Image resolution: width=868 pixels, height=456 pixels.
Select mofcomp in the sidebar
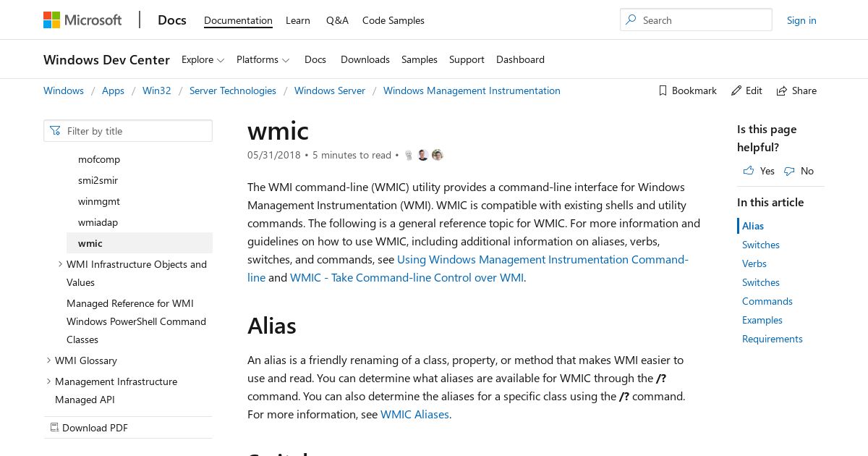pyautogui.click(x=99, y=159)
